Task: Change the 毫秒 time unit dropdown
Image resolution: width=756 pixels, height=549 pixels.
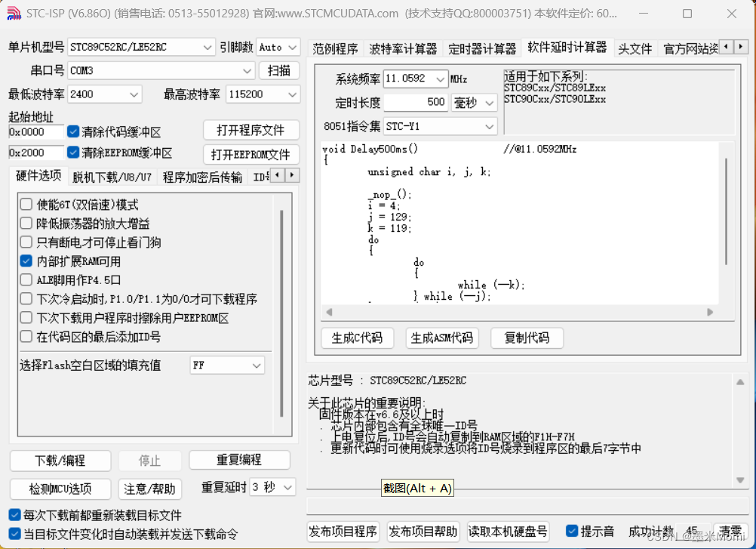Action: pos(474,100)
